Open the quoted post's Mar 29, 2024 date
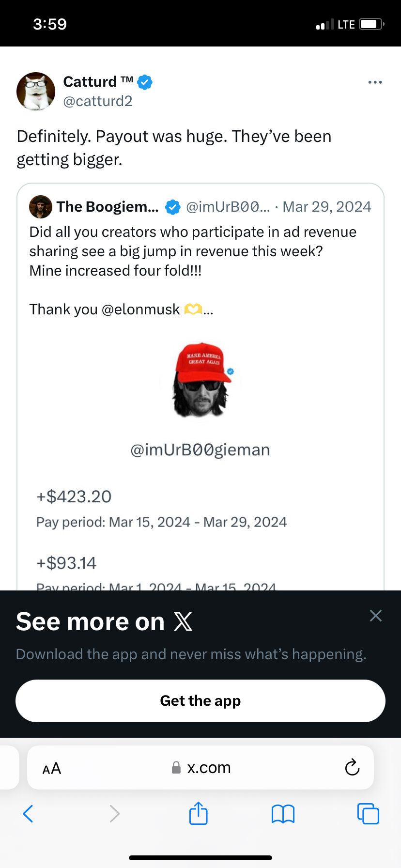Image resolution: width=401 pixels, height=868 pixels. click(x=327, y=207)
